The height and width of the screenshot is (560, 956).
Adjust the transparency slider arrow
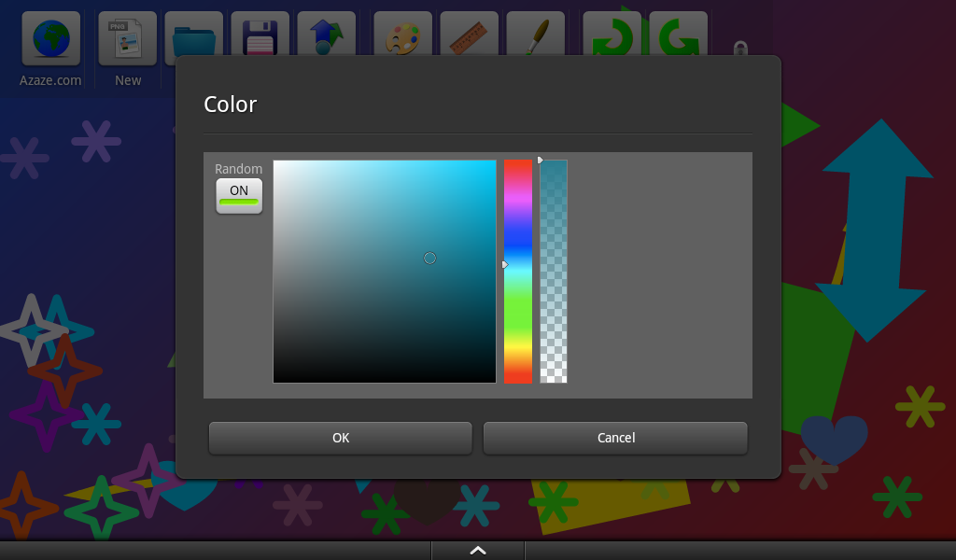click(541, 159)
